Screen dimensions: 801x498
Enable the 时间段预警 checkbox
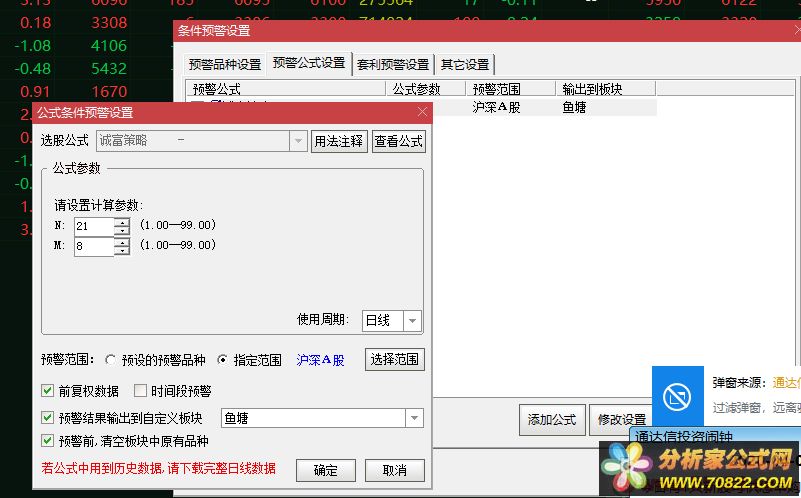point(140,391)
